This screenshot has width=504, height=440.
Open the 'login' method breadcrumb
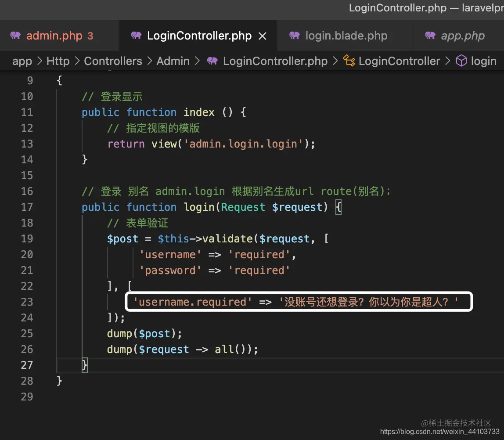click(x=483, y=61)
